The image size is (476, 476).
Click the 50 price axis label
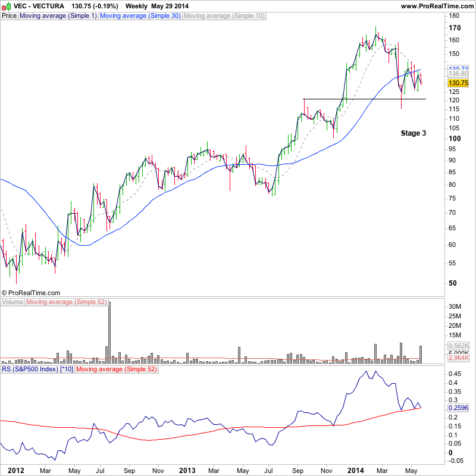click(x=453, y=283)
